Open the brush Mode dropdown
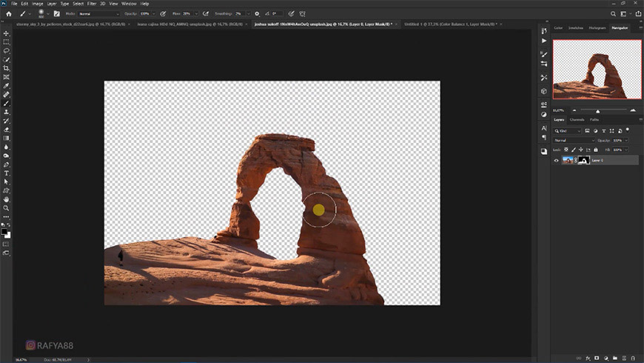This screenshot has height=363, width=644. pos(98,13)
